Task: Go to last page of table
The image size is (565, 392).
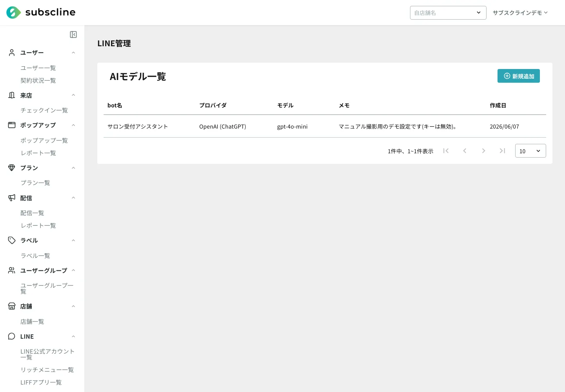Action: click(x=502, y=151)
